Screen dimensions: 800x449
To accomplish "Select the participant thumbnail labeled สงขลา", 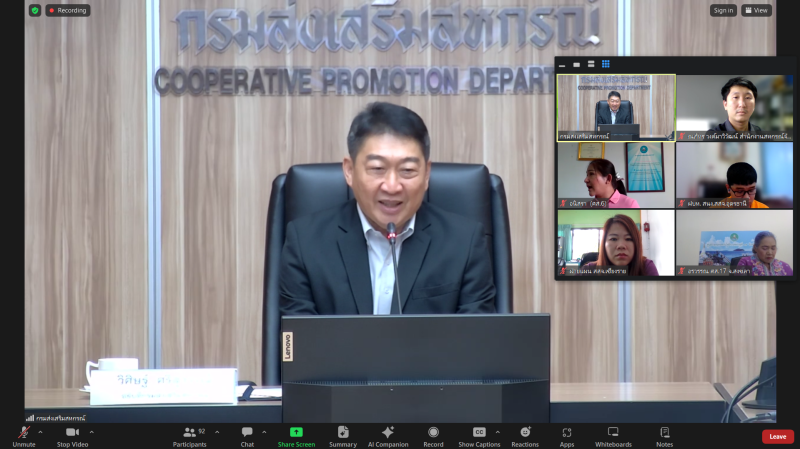I will (735, 243).
